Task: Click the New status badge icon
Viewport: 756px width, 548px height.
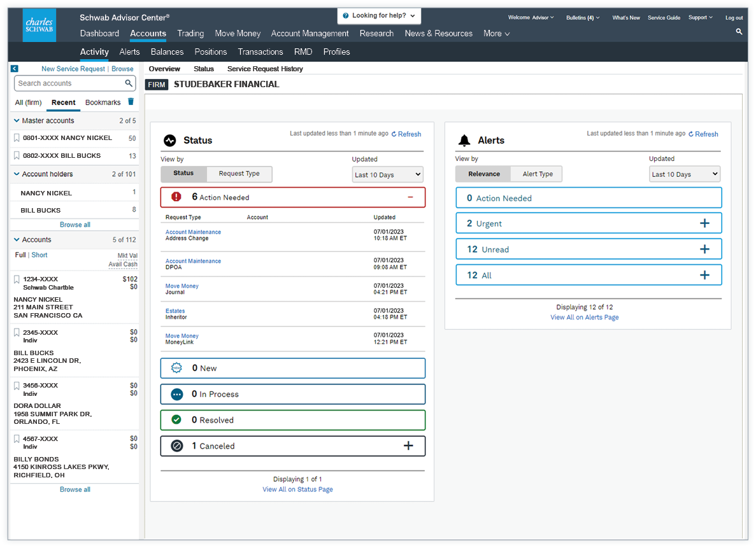Action: 177,368
